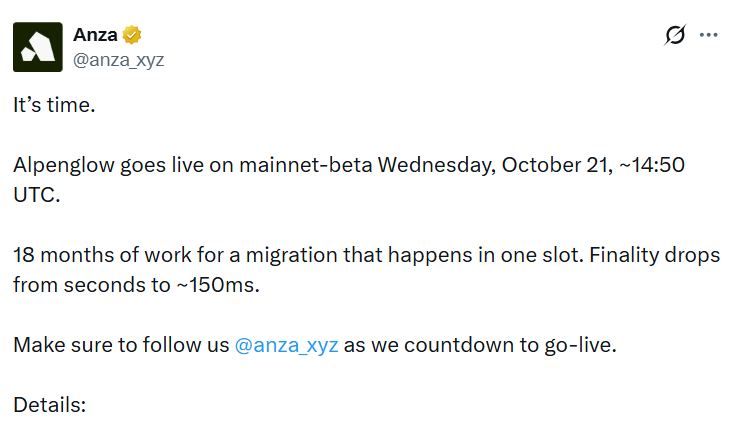Click the "October 21" date text
The height and width of the screenshot is (422, 737).
(556, 165)
